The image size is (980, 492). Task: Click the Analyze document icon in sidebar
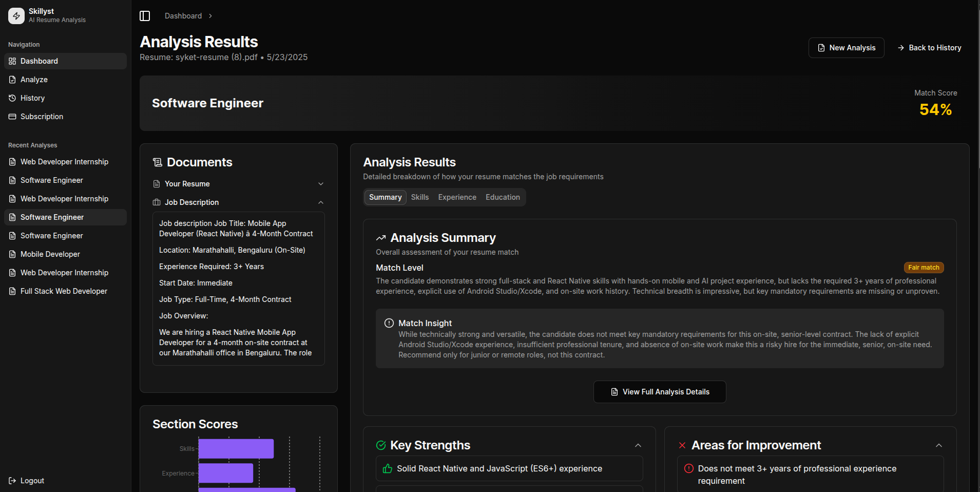tap(12, 80)
